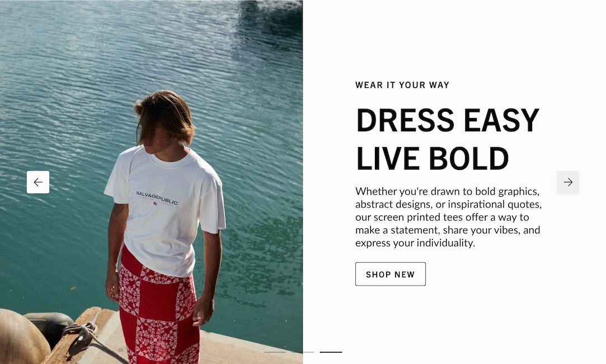Click the SALVAGEPUBLIC logo on the white tee
The width and height of the screenshot is (606, 364).
point(157,197)
